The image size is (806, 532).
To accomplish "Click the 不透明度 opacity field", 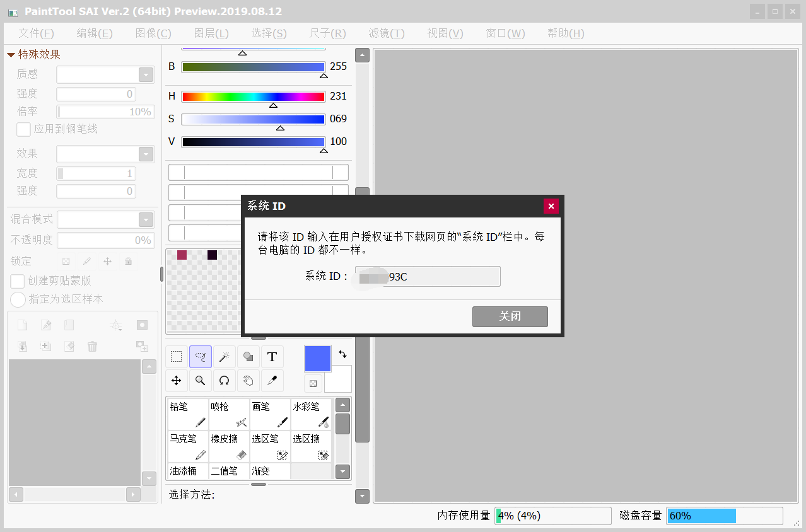I will click(106, 240).
